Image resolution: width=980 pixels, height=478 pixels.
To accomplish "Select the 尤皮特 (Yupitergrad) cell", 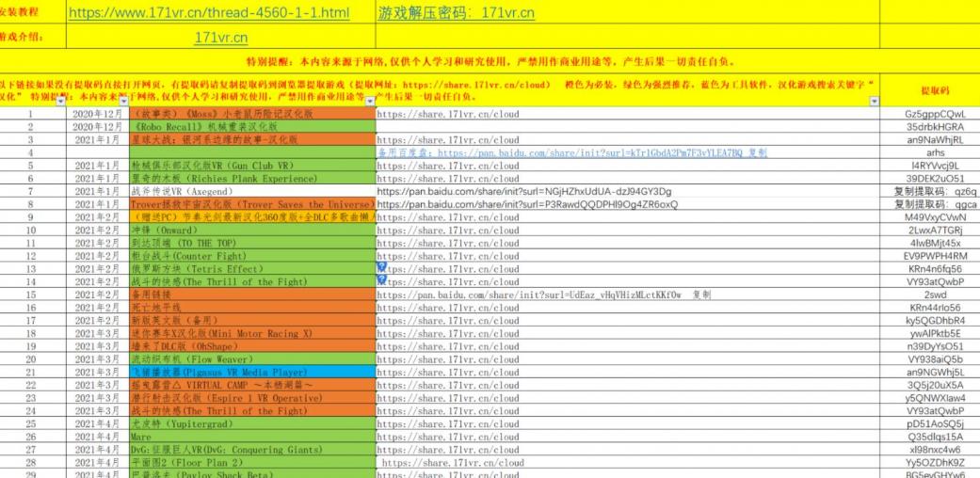I will pyautogui.click(x=252, y=423).
